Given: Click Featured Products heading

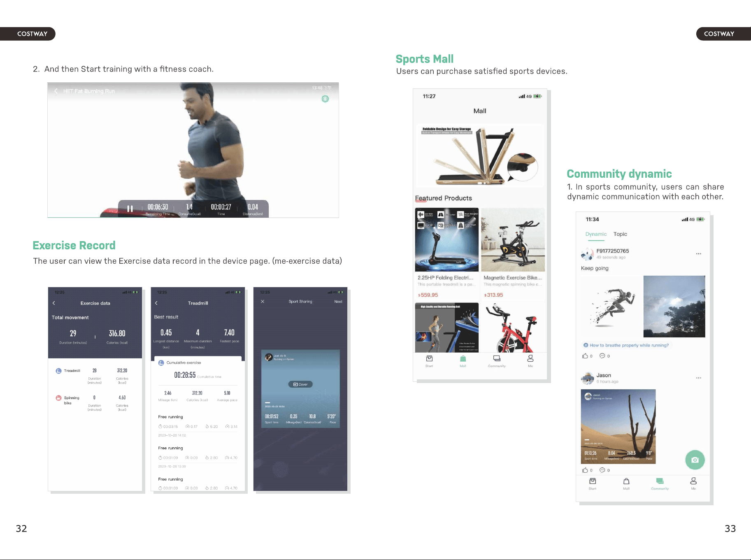Looking at the screenshot, I should coord(444,198).
